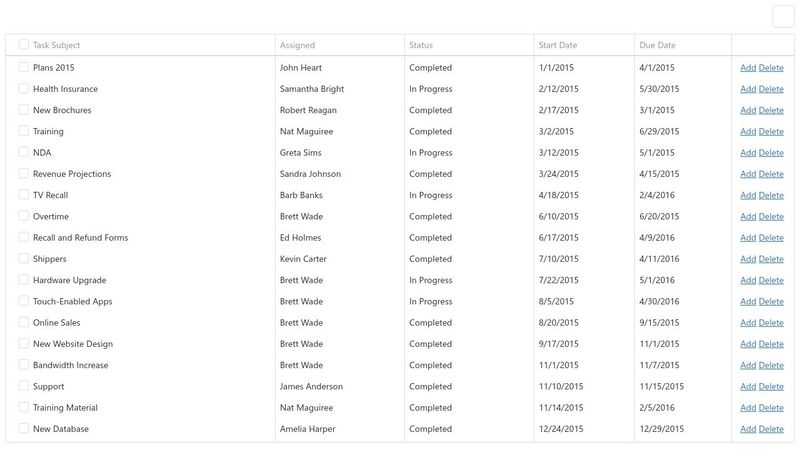Screen dimensions: 800x450
Task: Click the Online Sales subject cell
Action: click(x=57, y=323)
